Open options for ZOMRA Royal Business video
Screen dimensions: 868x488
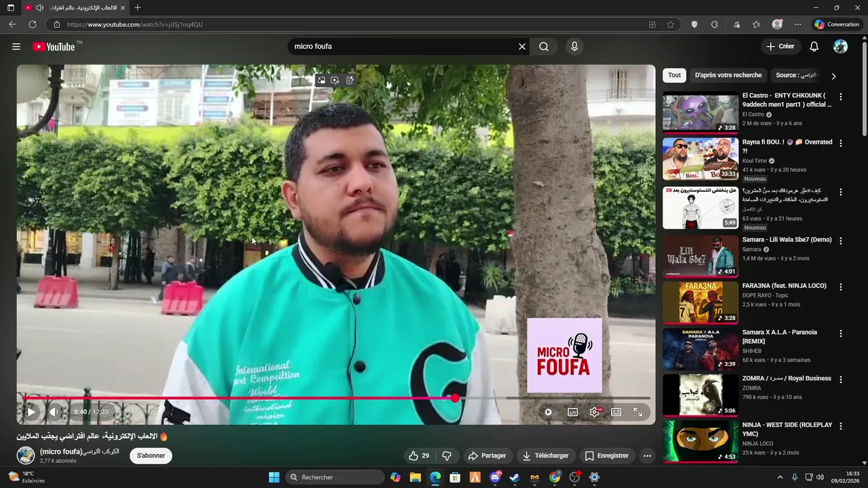coord(841,380)
